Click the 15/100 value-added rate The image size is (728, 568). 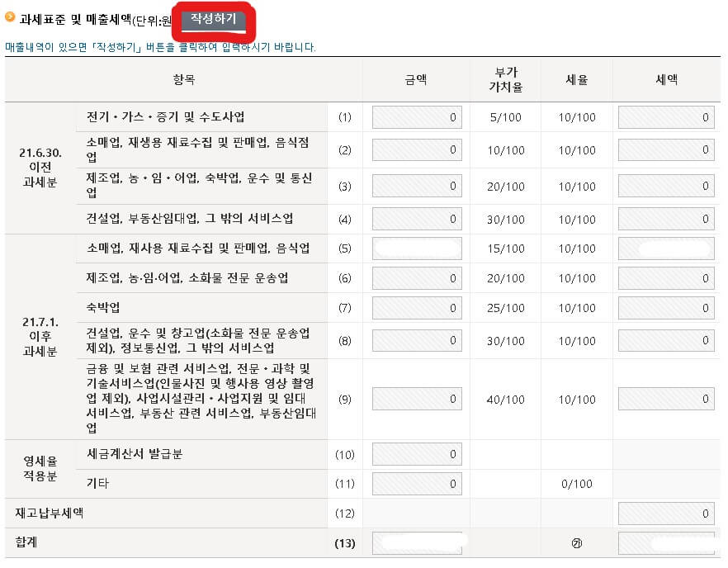click(x=506, y=248)
